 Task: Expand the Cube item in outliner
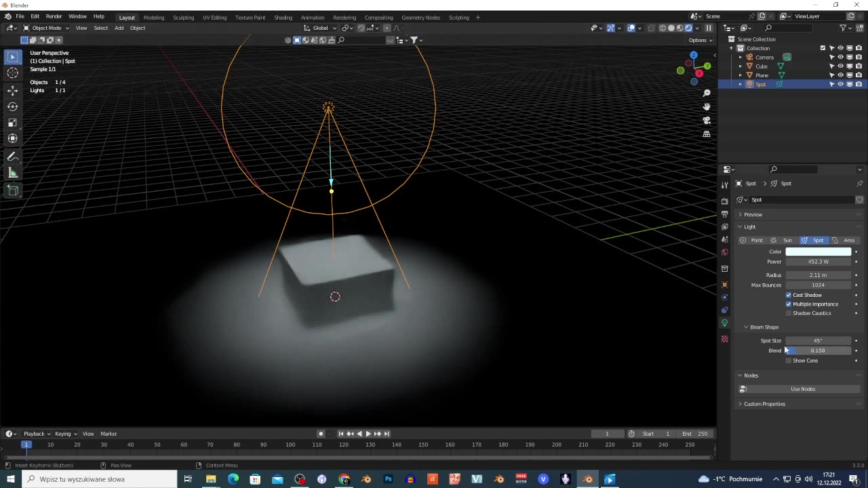coord(741,66)
